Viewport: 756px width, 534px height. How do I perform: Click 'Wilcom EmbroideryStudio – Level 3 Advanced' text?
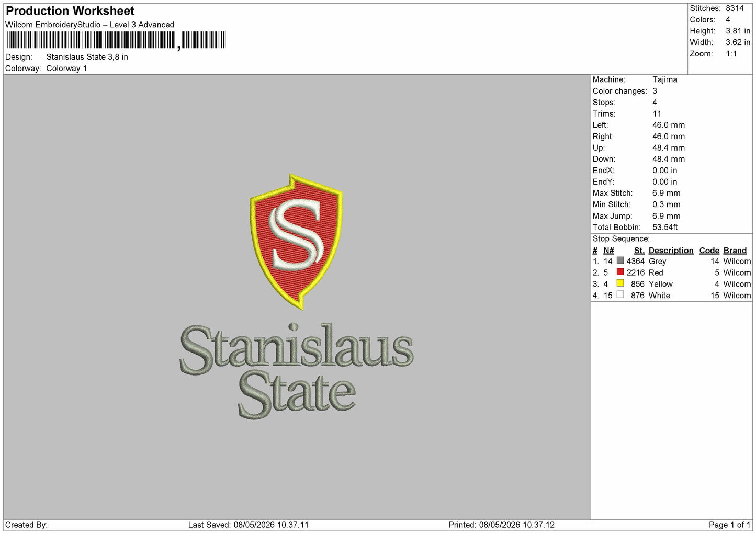coord(89,25)
